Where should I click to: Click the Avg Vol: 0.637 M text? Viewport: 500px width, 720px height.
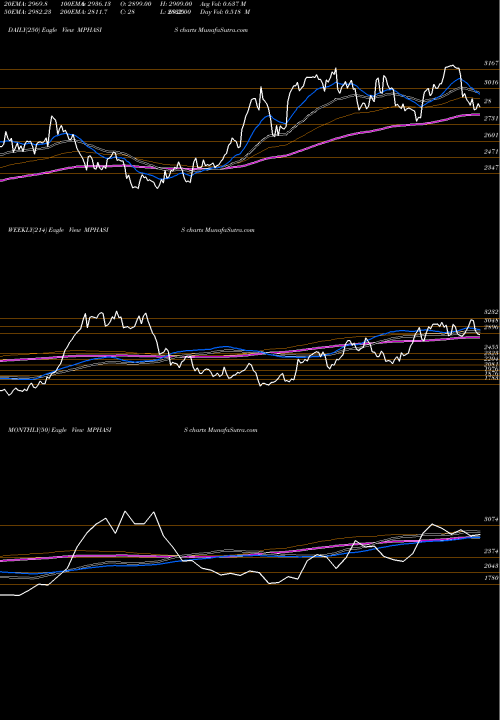coord(223,4)
